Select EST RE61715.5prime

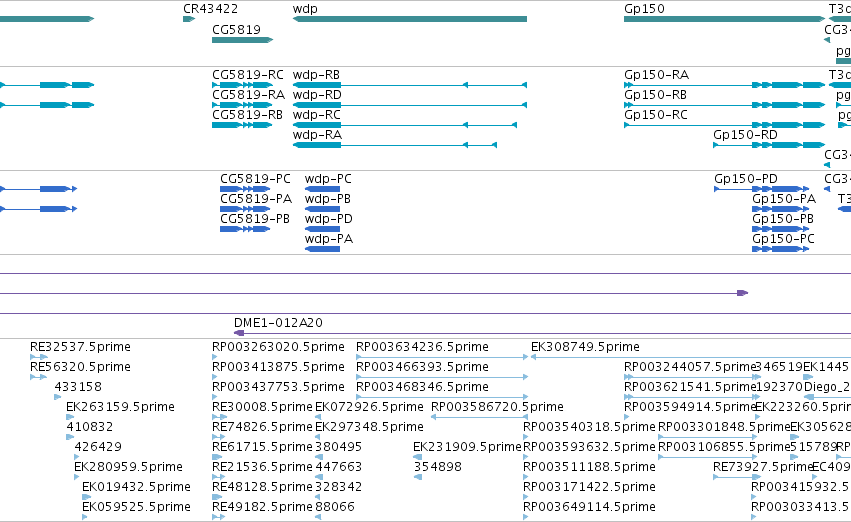pyautogui.click(x=262, y=447)
